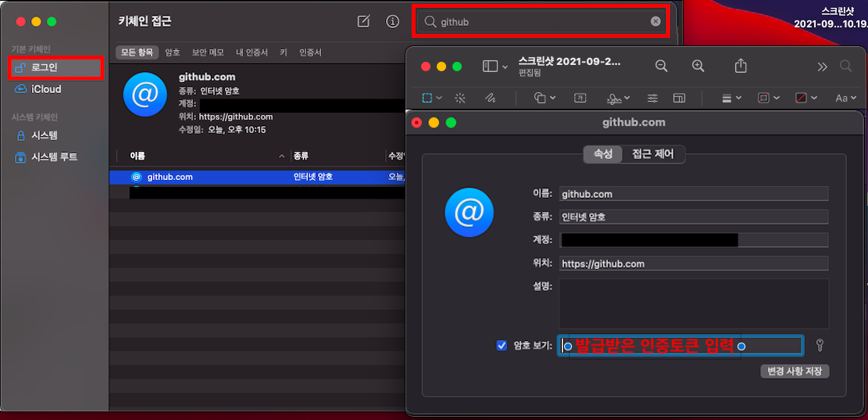Select the 시스템 루트 keychain in sidebar
Screen dimensions: 868x420
click(47, 157)
